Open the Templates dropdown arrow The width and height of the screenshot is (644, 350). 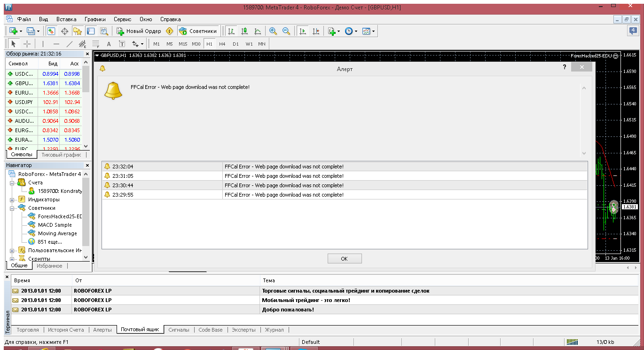(373, 32)
